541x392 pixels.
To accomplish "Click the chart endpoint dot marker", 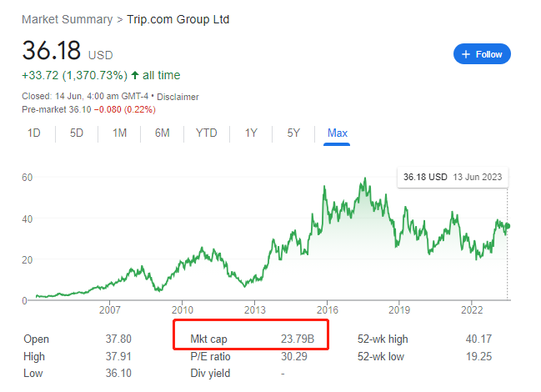I will pyautogui.click(x=507, y=226).
